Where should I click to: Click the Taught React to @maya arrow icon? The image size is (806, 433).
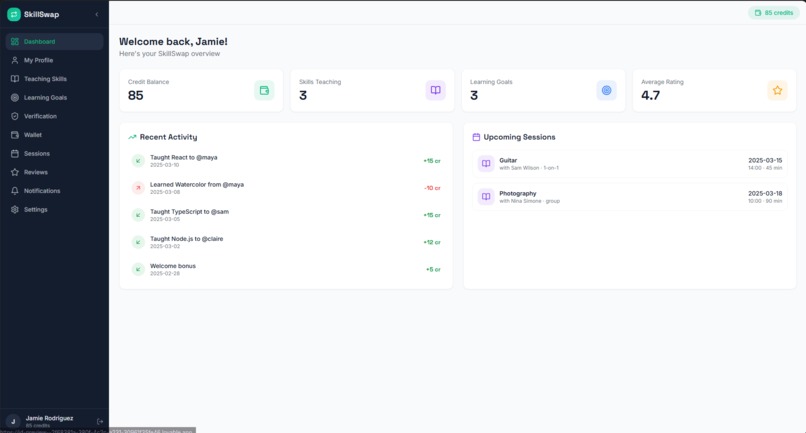tap(138, 161)
